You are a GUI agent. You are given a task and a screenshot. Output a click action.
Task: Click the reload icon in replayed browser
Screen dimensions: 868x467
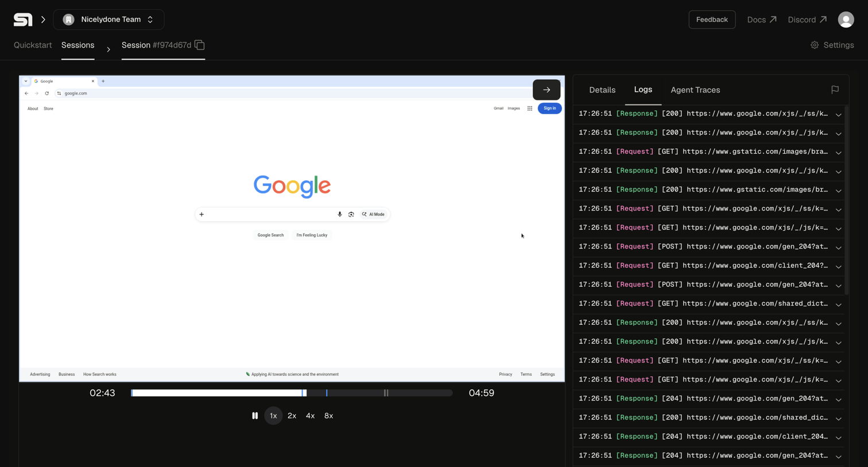(x=47, y=94)
